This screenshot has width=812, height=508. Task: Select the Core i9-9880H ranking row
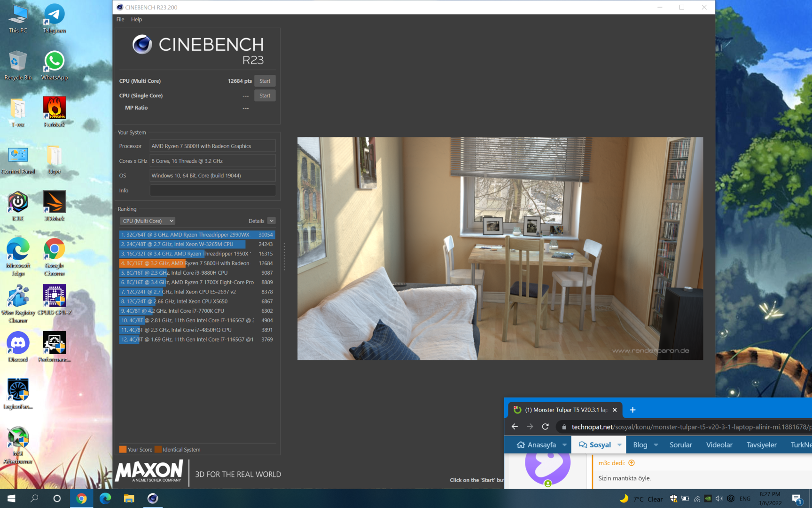pyautogui.click(x=197, y=273)
